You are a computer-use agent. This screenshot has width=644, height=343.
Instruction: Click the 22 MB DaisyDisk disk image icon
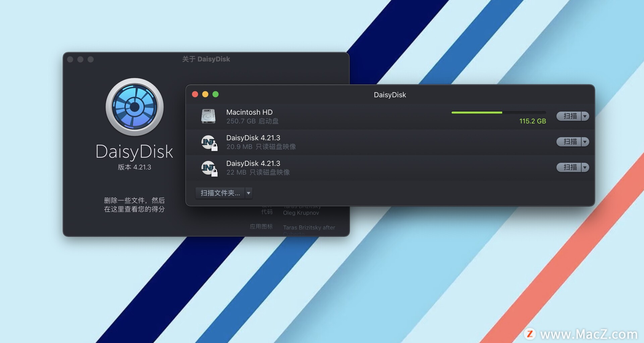click(x=209, y=168)
